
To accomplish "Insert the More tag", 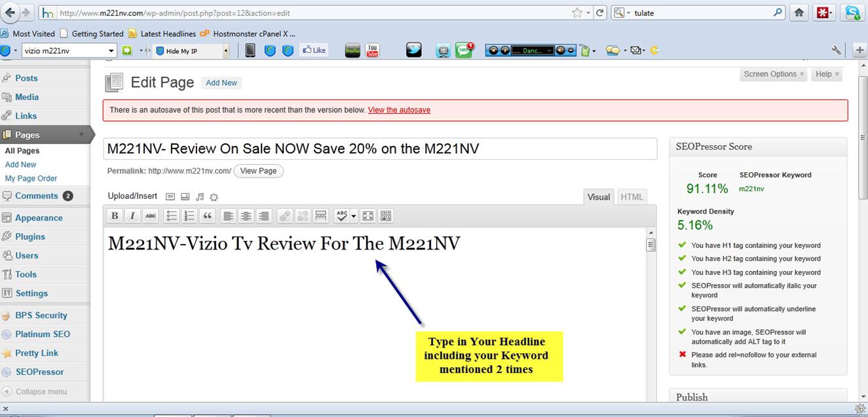I will 320,216.
